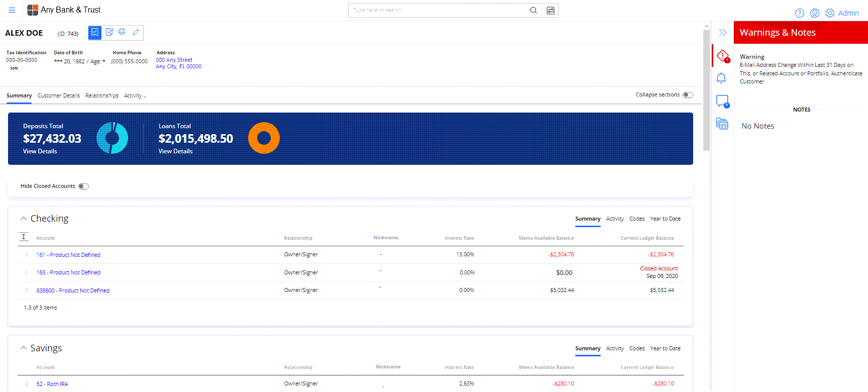Open the warnings icon in right sidebar
Screen dimensions: 868x392
722,56
